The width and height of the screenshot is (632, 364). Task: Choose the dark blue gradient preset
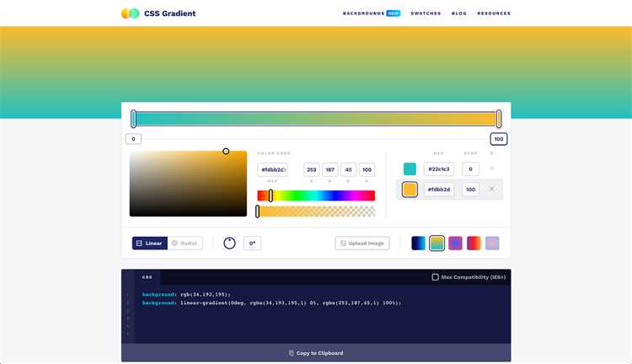[x=418, y=243]
